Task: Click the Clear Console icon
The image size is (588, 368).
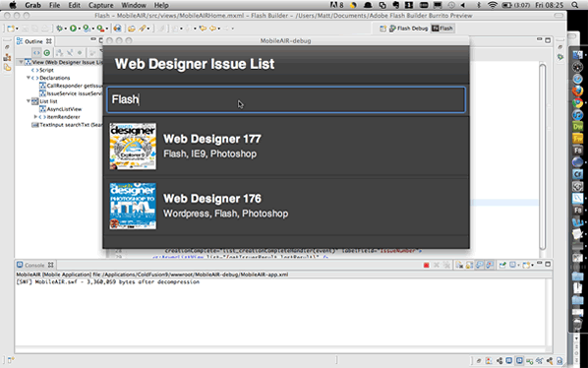Action: point(459,266)
